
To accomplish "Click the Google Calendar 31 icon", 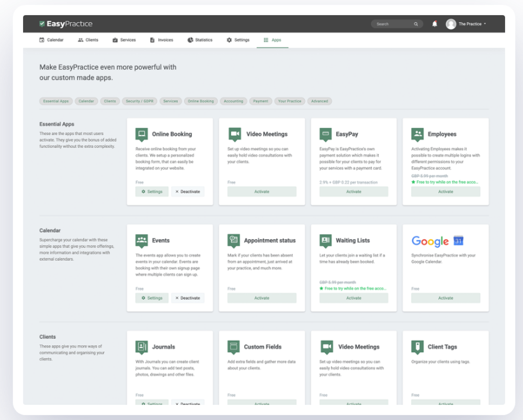I will point(458,240).
